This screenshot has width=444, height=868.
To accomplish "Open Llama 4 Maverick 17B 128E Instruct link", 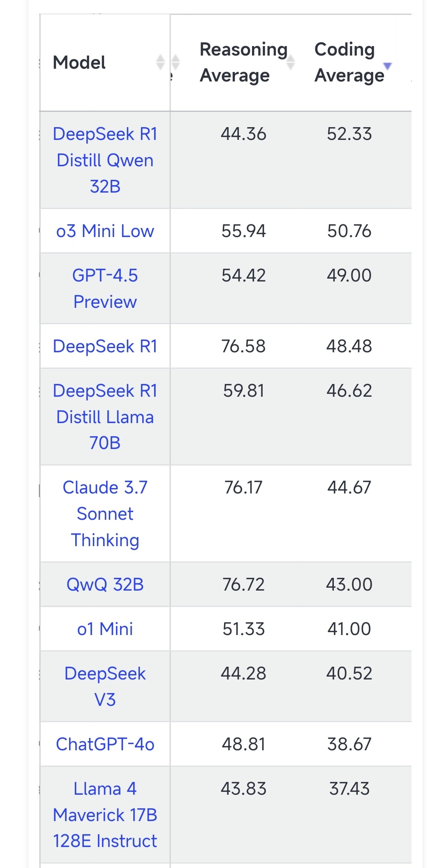I will point(105,815).
